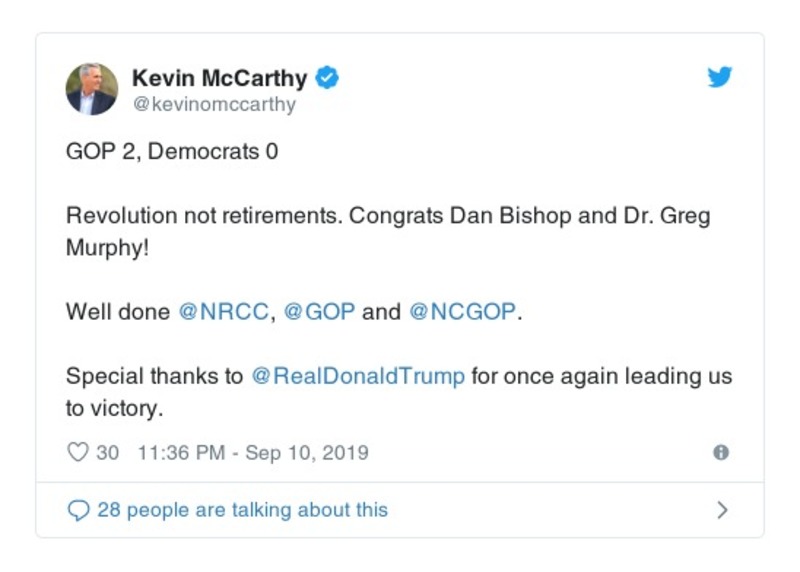Follow the @GOP mention link
The image size is (800, 572).
pos(319,311)
